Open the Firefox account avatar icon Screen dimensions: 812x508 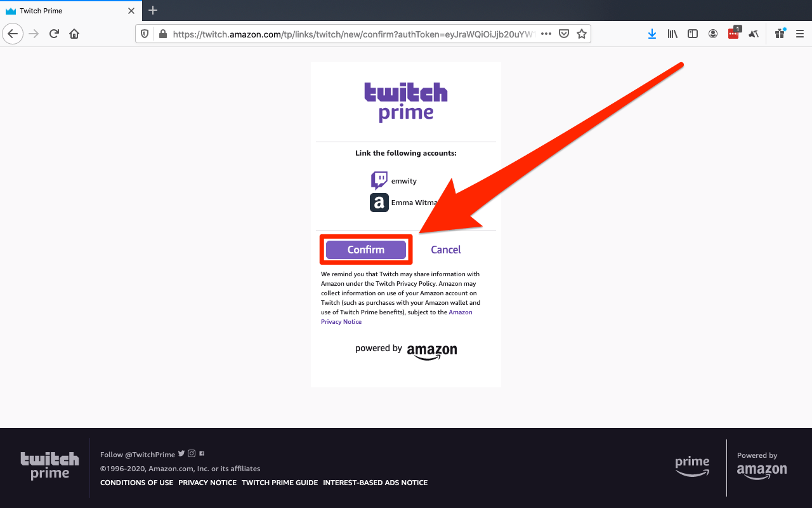pos(713,34)
